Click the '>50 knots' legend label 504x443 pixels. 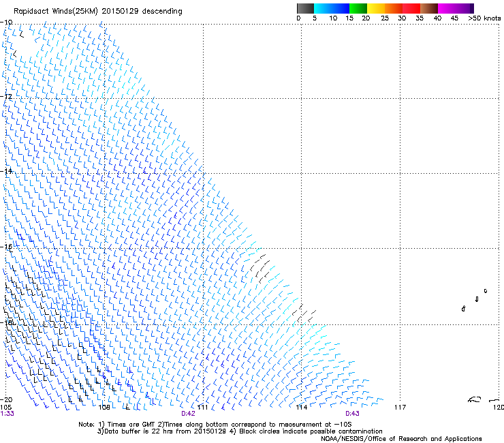coord(484,18)
